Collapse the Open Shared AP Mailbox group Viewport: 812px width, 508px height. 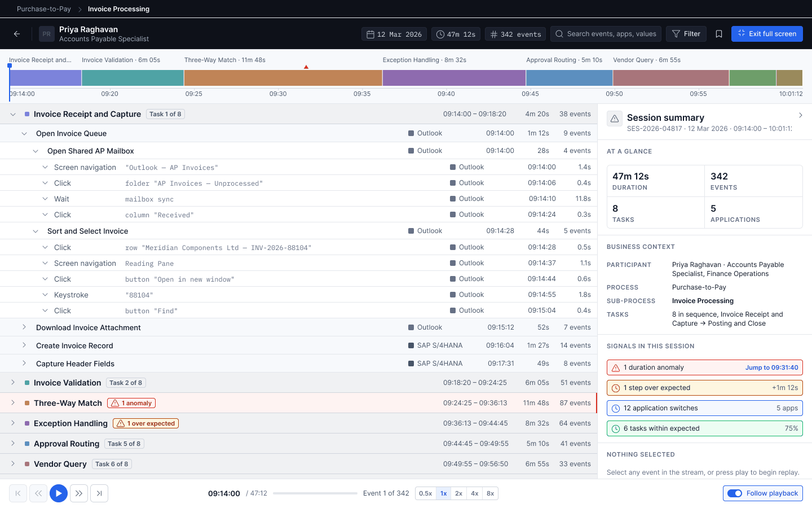click(x=36, y=151)
